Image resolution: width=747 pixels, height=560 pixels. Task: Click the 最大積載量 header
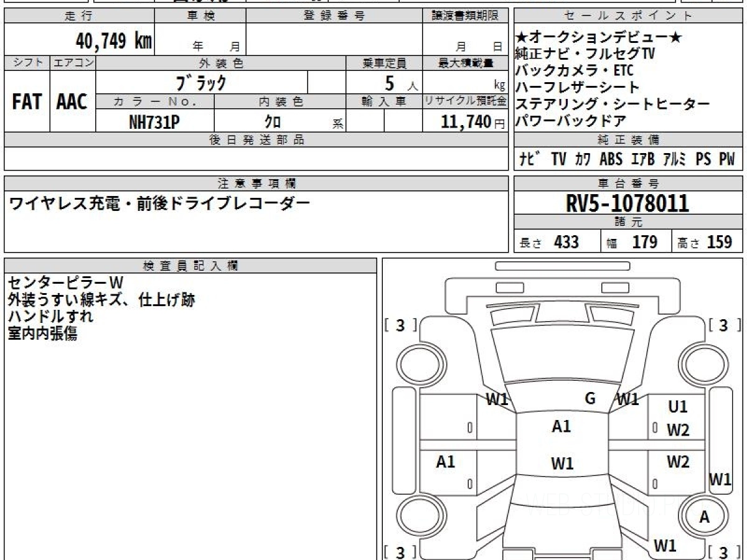point(465,63)
